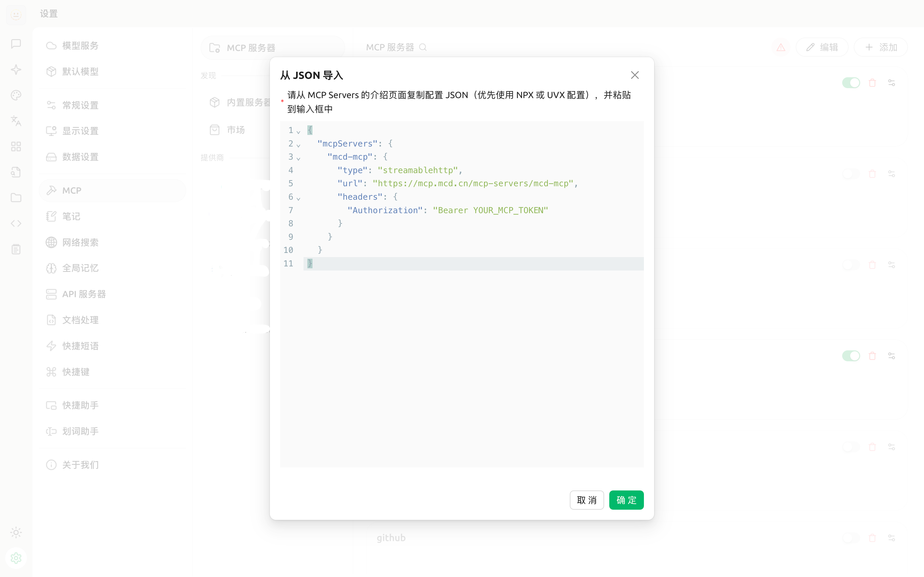Collapse the fold arrow on line 1
924x577 pixels.
tap(299, 132)
